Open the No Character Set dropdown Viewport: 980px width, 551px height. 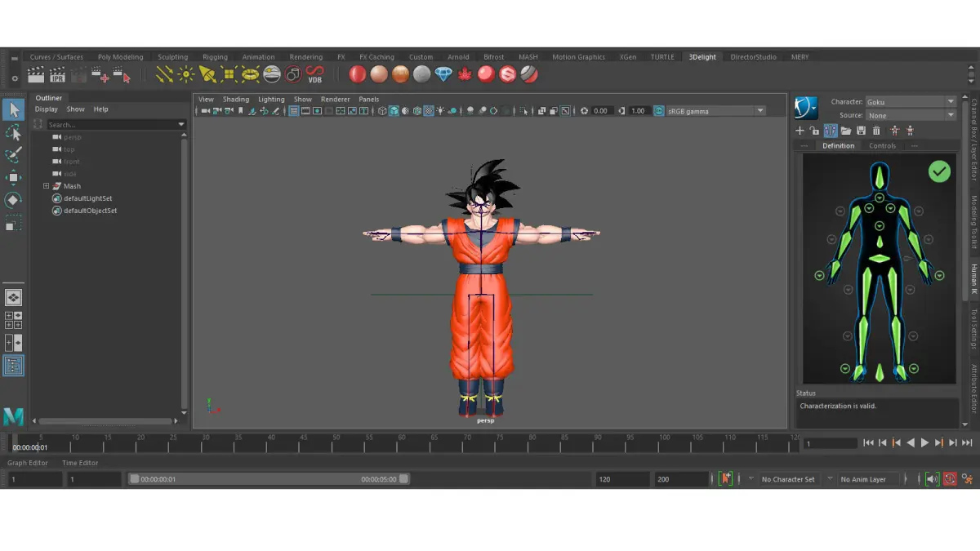(787, 479)
